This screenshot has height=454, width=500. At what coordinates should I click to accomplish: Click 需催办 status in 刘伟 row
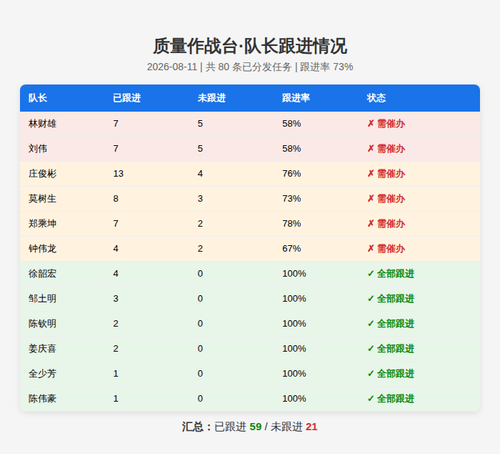pos(386,149)
